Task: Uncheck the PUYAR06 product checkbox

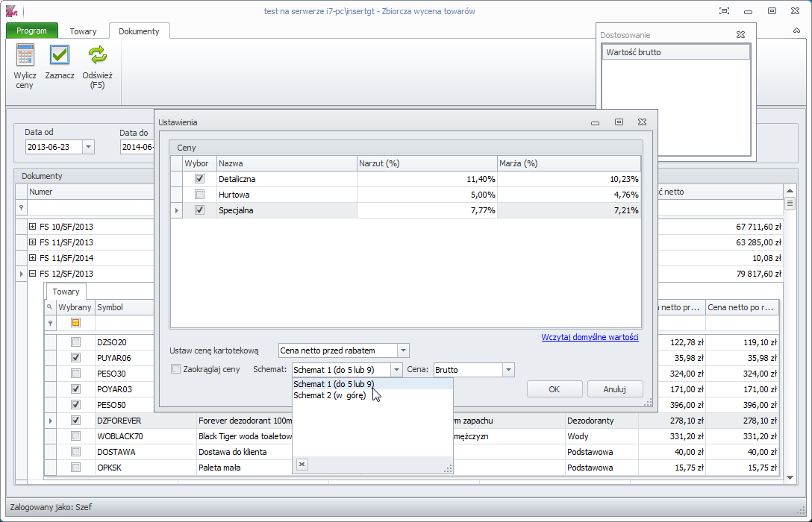Action: coord(75,357)
